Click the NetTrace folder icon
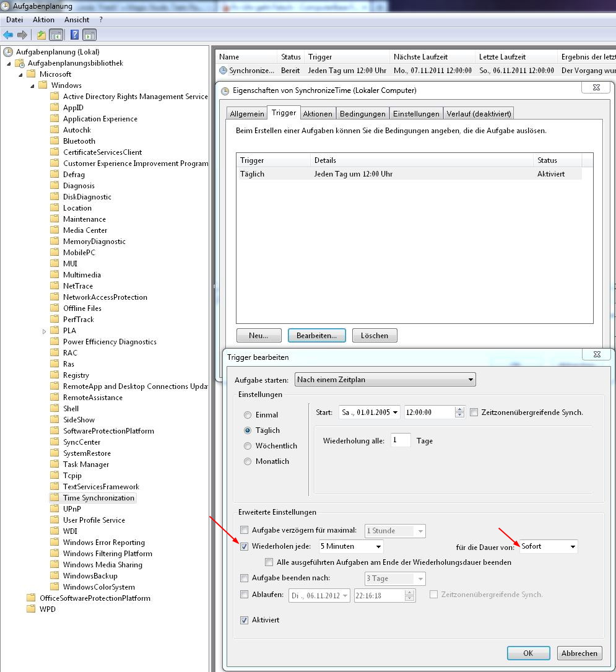The width and height of the screenshot is (616, 672). pyautogui.click(x=54, y=286)
